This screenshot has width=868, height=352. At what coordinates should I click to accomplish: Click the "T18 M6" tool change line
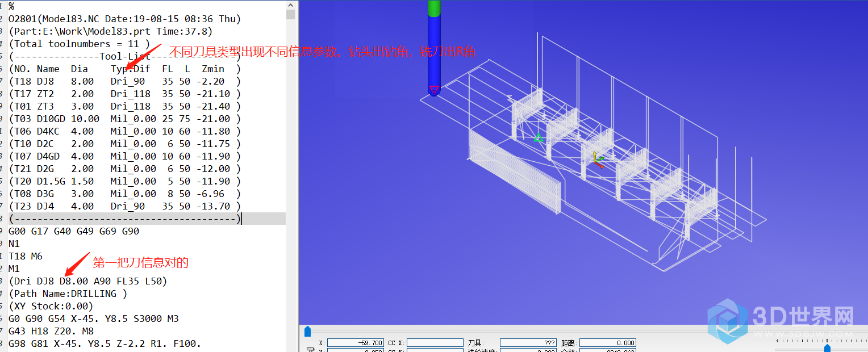point(26,256)
